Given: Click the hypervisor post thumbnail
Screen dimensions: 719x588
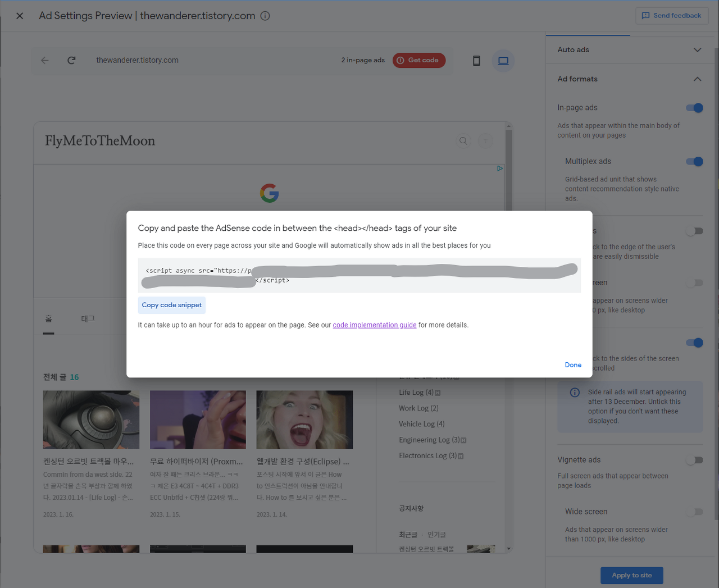Looking at the screenshot, I should pyautogui.click(x=198, y=420).
